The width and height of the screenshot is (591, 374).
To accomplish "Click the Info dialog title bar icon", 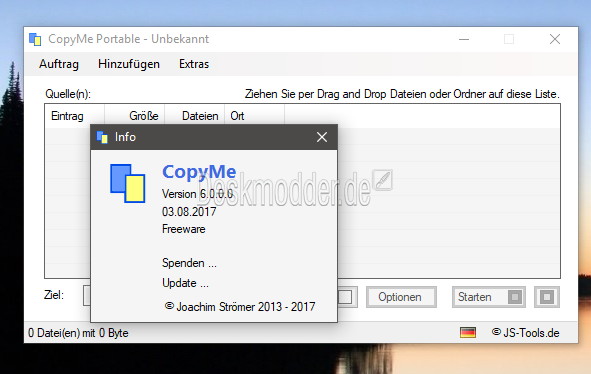I will (102, 137).
